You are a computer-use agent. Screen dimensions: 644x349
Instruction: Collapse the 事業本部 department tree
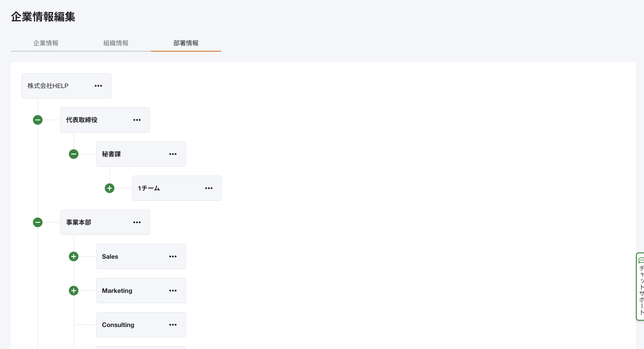pos(38,222)
